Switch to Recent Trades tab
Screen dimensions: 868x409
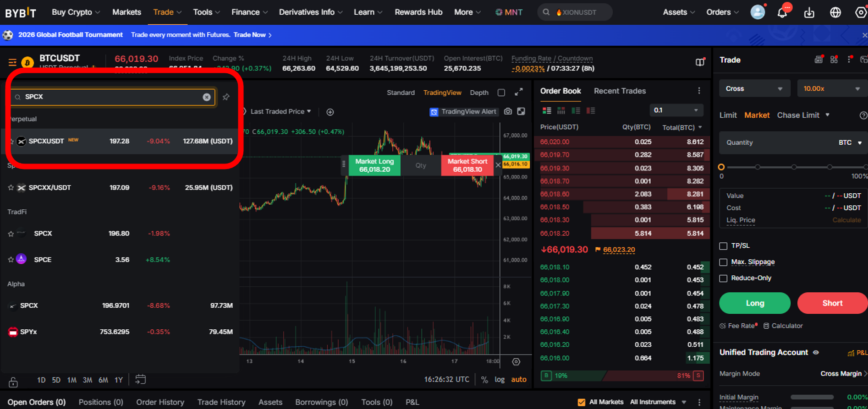coord(620,91)
